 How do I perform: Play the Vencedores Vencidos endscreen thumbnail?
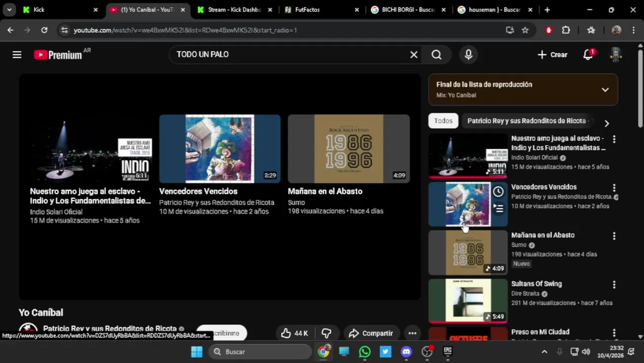[x=220, y=149]
